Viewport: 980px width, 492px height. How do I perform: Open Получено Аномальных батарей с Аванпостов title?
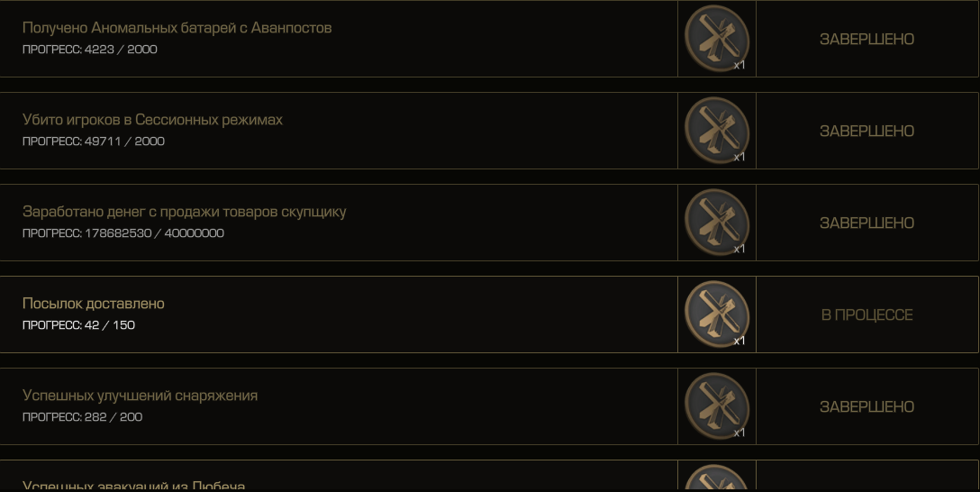point(177,28)
